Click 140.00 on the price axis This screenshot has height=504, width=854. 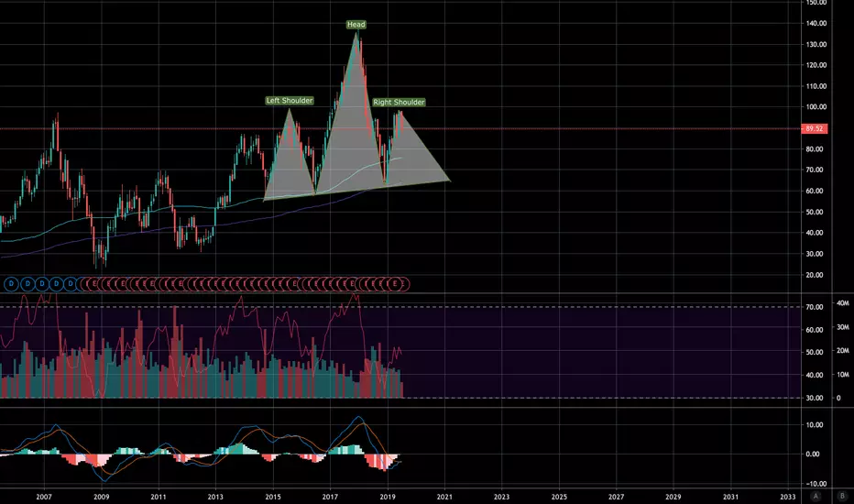tap(816, 24)
